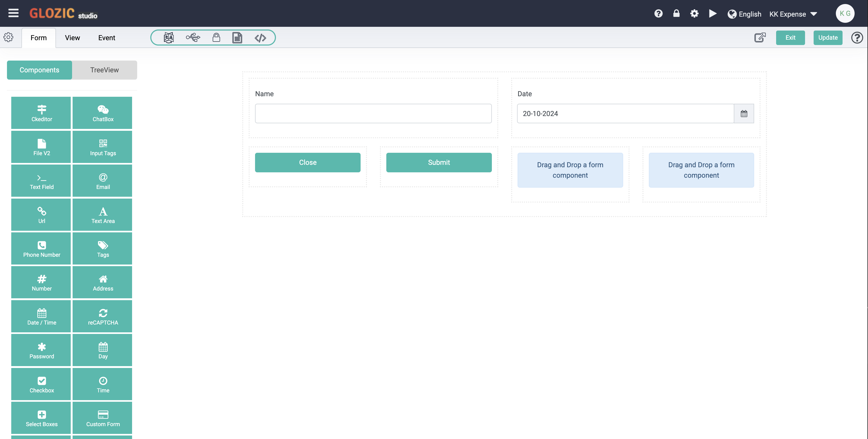
Task: Open the code editor icon
Action: pyautogui.click(x=260, y=38)
